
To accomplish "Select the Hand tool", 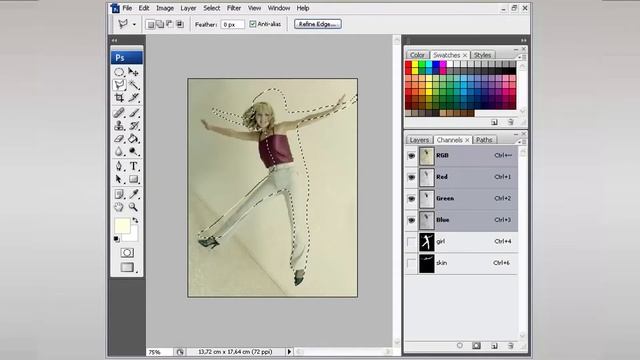I will [x=119, y=207].
